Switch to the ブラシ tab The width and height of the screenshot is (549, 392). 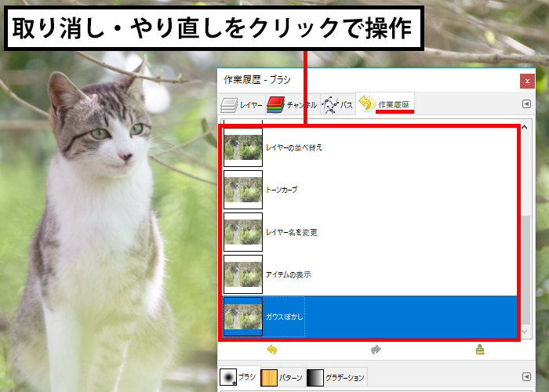click(238, 377)
